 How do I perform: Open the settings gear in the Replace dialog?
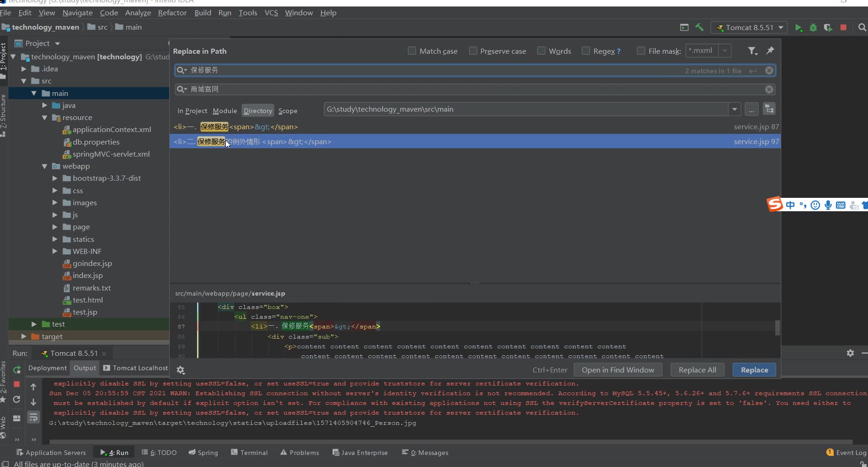(x=181, y=370)
